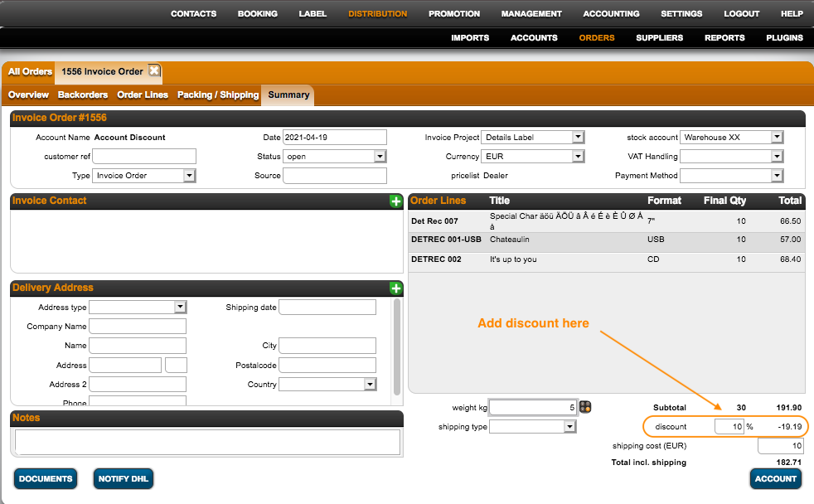Go to Suppliers submenu
814x504 pixels.
(659, 37)
